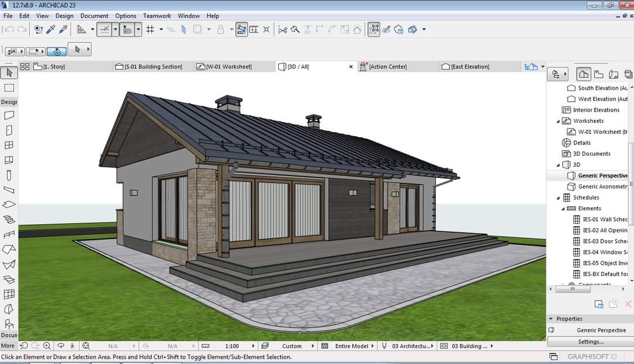Toggle the grid snap icon
Viewport: 634px width, 364px height.
pyautogui.click(x=150, y=29)
